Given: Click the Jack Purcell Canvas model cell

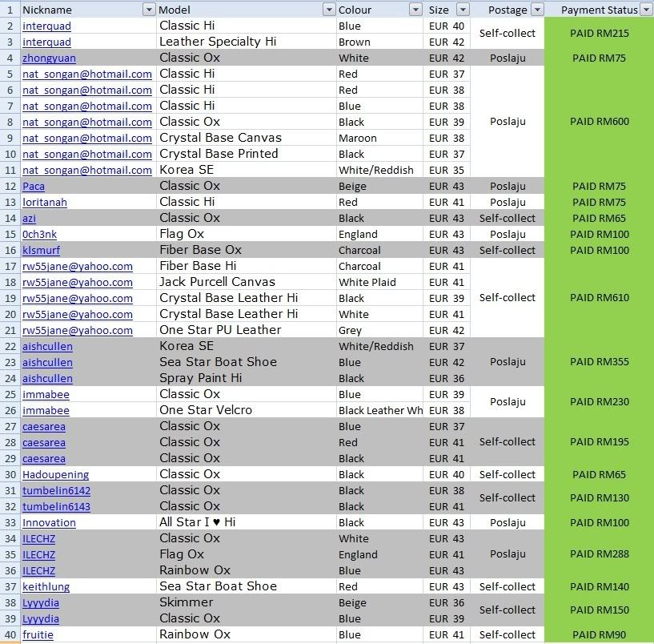Looking at the screenshot, I should [x=217, y=282].
